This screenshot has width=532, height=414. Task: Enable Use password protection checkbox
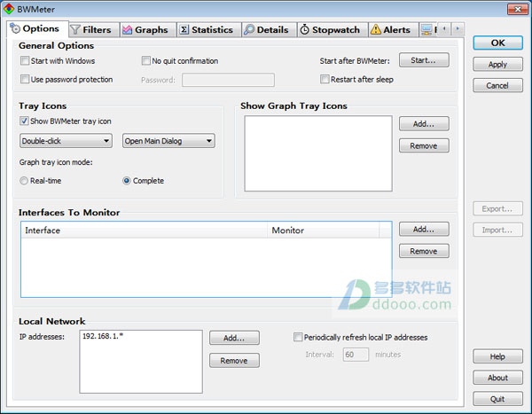pyautogui.click(x=25, y=80)
